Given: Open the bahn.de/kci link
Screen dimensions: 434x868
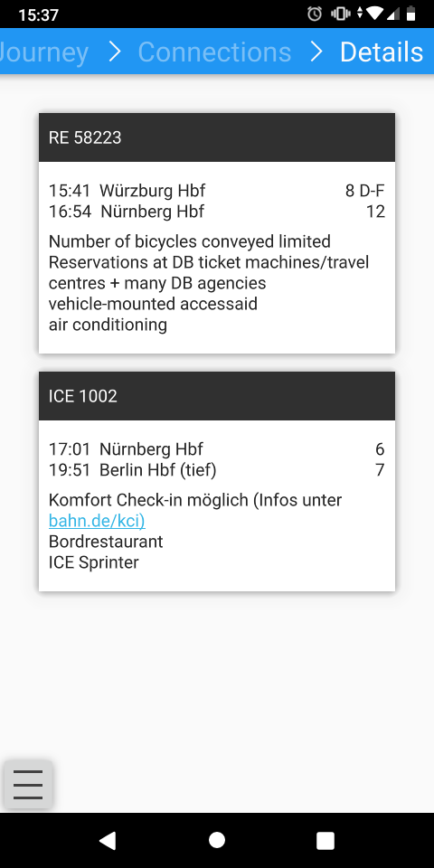Looking at the screenshot, I should 97,521.
